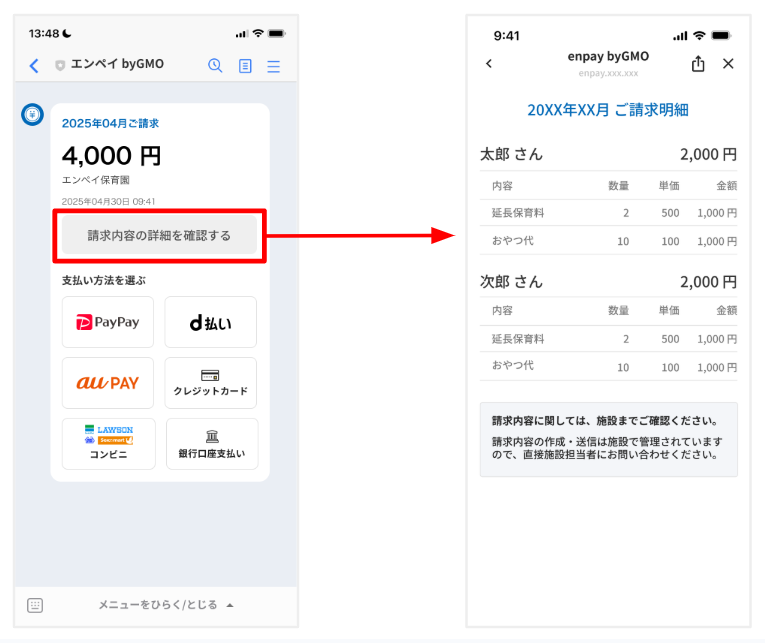Tap 次郎 さん section header
This screenshot has width=765, height=643.
coord(608,282)
